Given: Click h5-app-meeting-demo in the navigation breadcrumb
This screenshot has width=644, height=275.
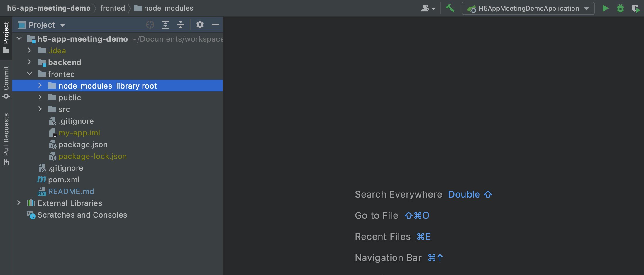Looking at the screenshot, I should point(49,8).
